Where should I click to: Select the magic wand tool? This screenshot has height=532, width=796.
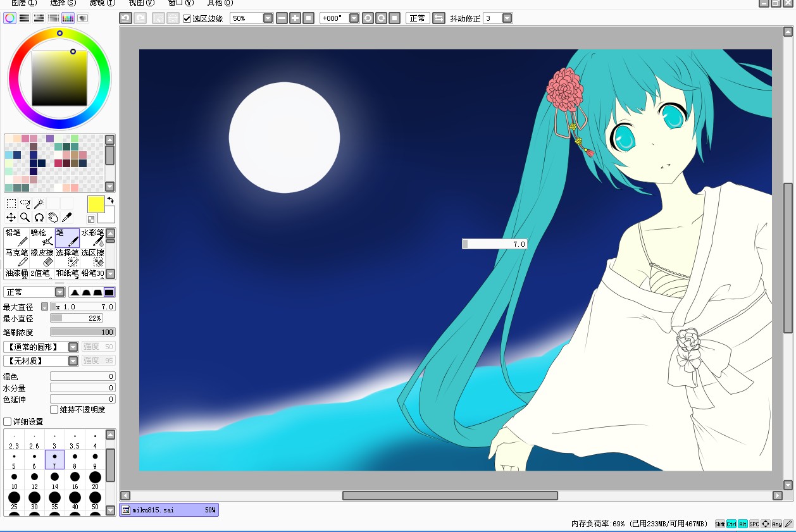point(39,204)
